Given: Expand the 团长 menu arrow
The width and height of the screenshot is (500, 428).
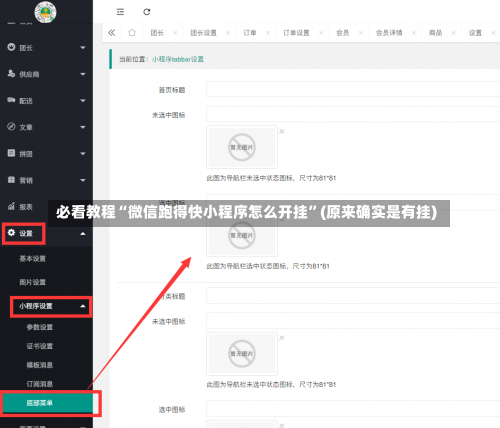Looking at the screenshot, I should (83, 48).
